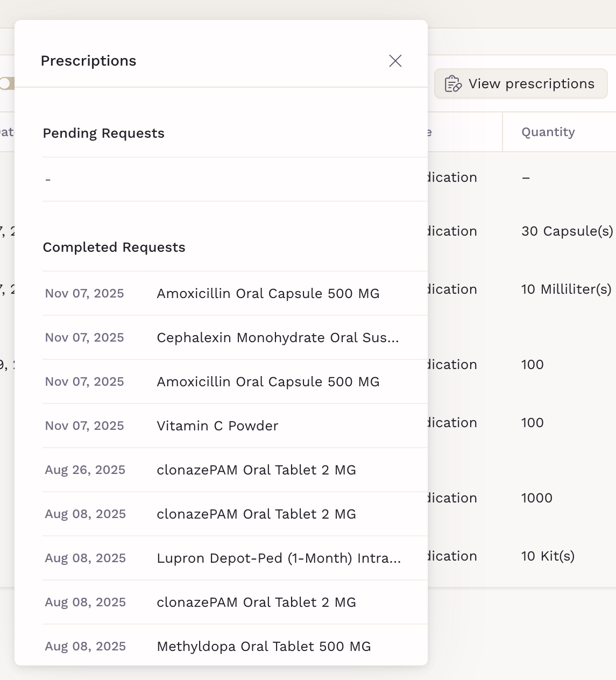616x680 pixels.
Task: Open the Lupron Depot-Ped (1-Month) request
Action: coord(278,558)
